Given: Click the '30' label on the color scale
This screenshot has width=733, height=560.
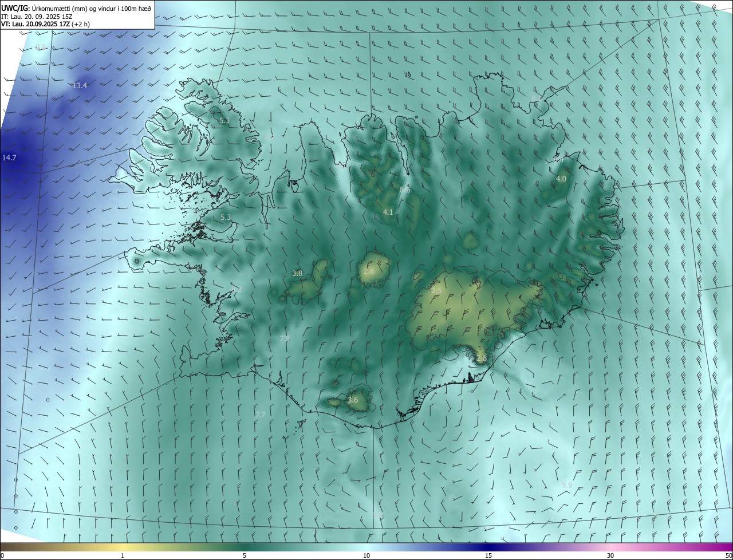Looking at the screenshot, I should tap(610, 555).
